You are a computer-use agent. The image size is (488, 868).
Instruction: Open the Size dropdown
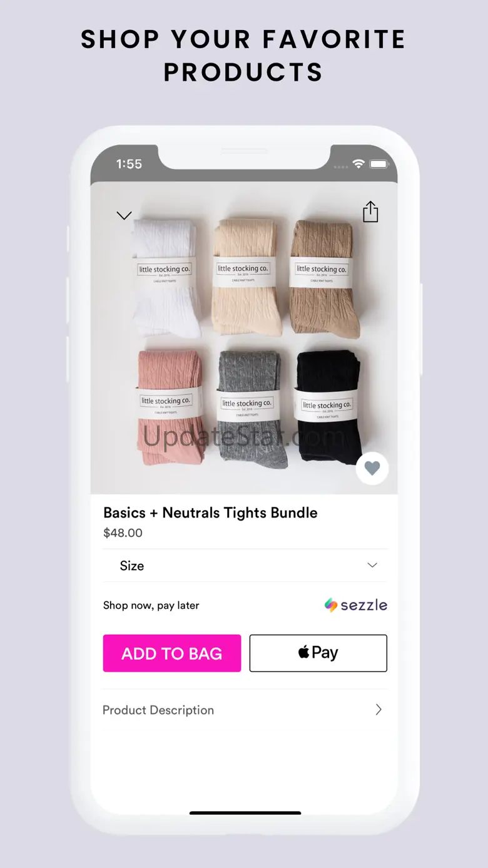[x=245, y=566]
